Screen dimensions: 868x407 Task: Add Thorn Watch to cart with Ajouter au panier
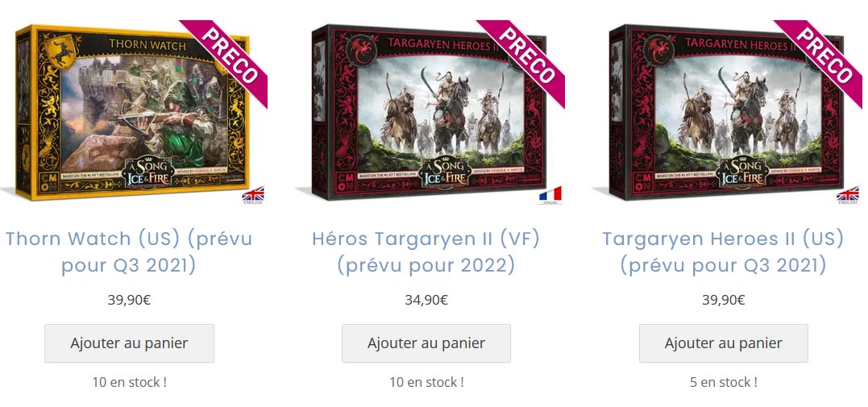pyautogui.click(x=129, y=343)
